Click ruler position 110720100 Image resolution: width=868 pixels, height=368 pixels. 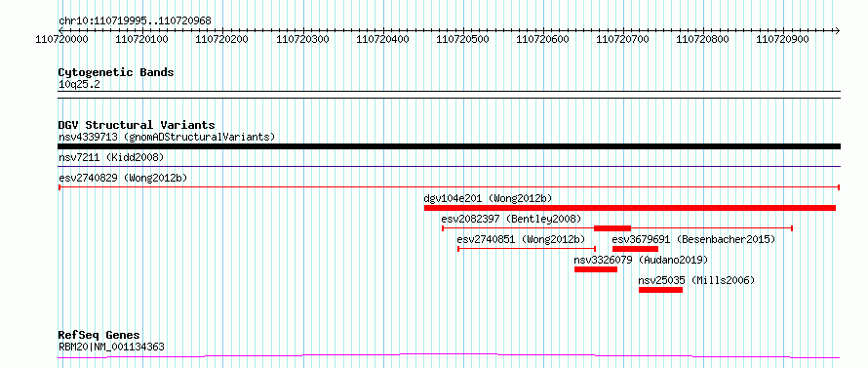(x=141, y=40)
